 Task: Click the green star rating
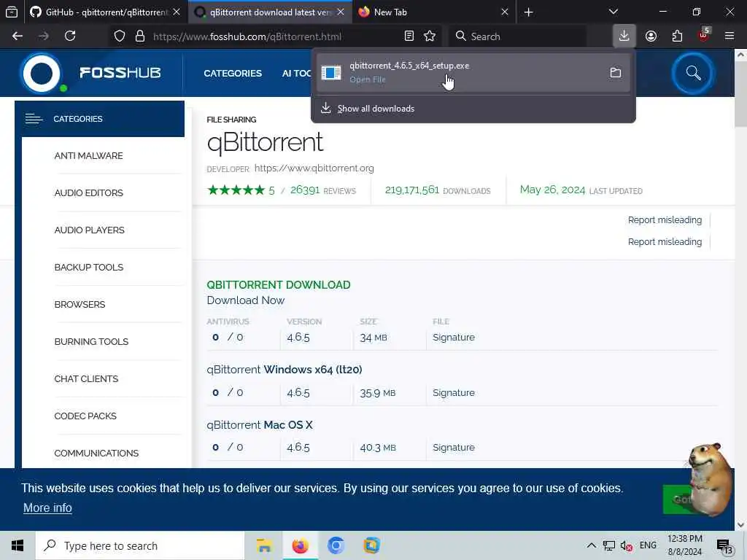(236, 190)
